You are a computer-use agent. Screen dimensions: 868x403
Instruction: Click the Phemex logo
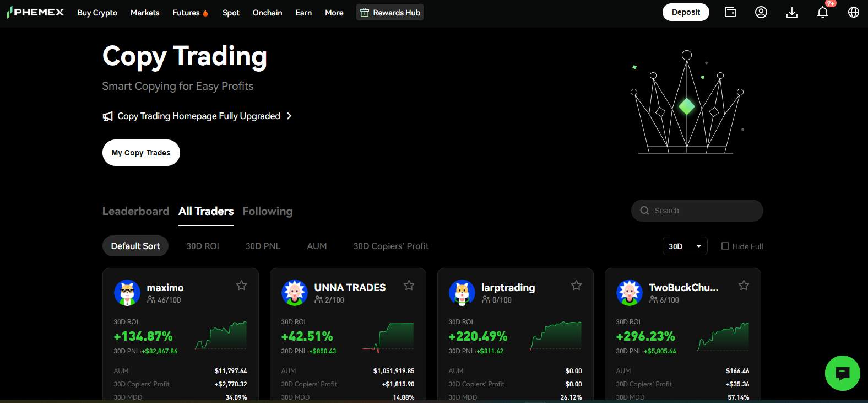pyautogui.click(x=35, y=12)
